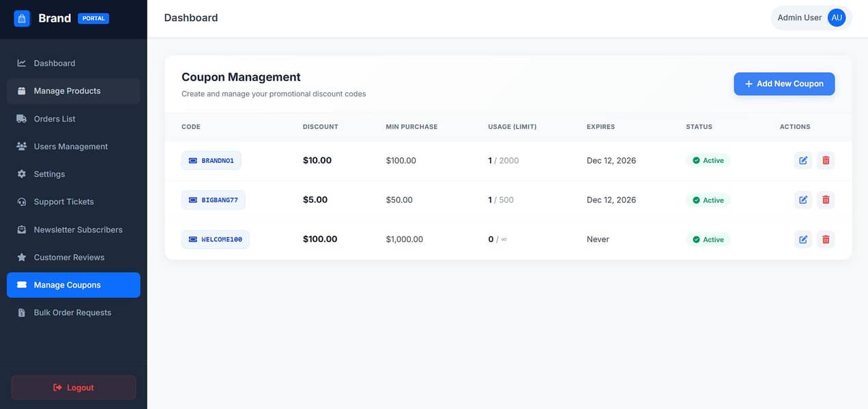Click the Orders List truck icon
This screenshot has width=868, height=409.
click(x=22, y=119)
